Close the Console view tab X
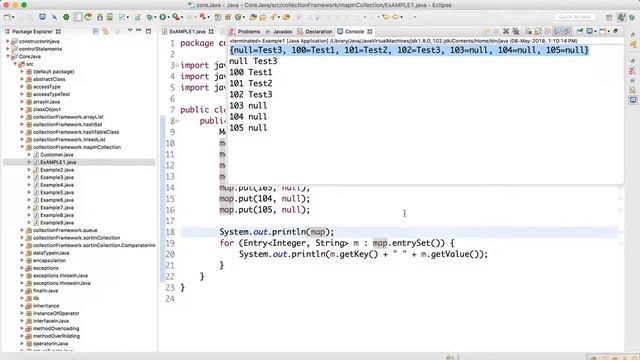Viewport: 640px width, 360px height. (x=369, y=31)
